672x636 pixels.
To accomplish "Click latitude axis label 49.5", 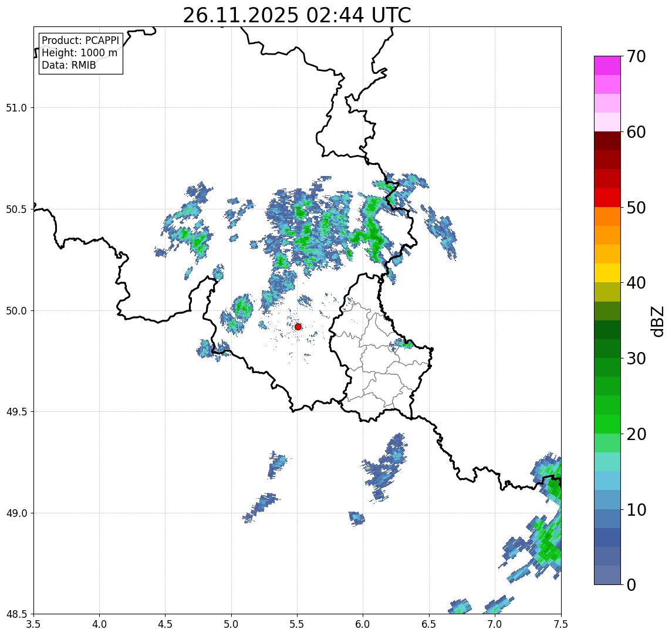I will [16, 412].
